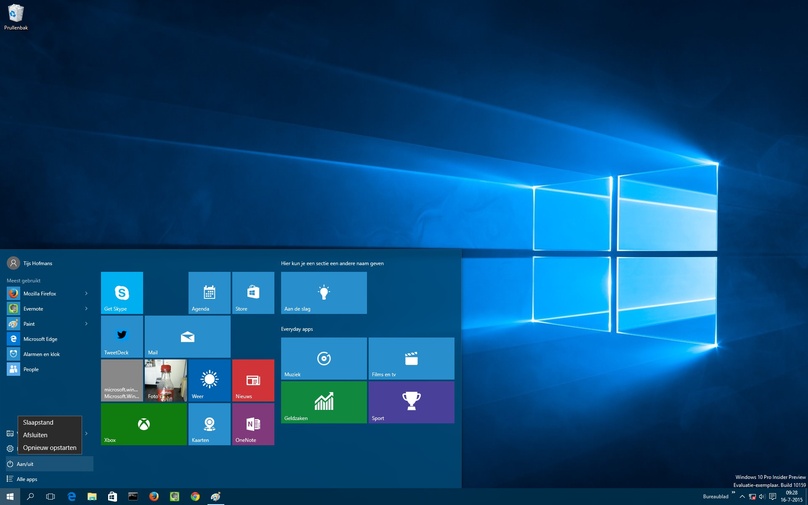
Task: Open the Agenda calendar tile
Action: click(209, 293)
